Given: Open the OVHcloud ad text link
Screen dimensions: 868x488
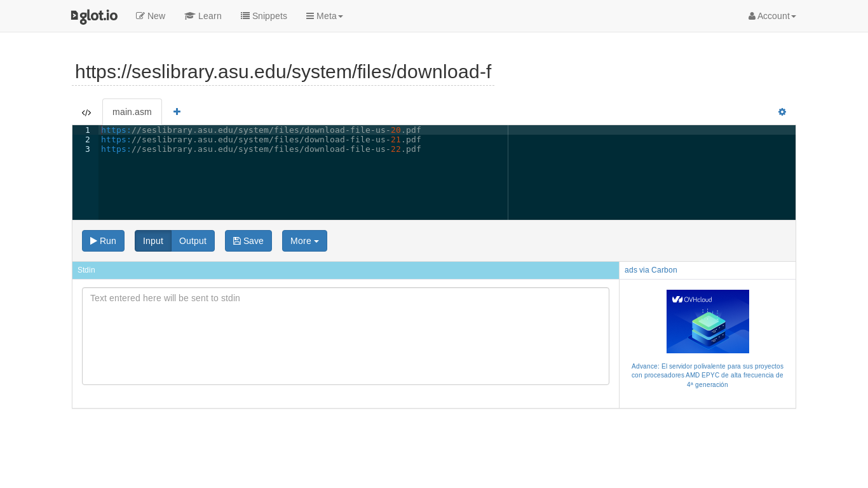Looking at the screenshot, I should point(707,376).
